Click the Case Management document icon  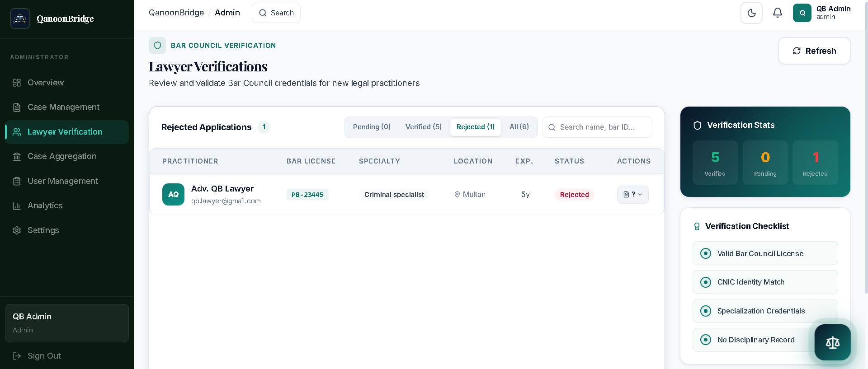[x=17, y=107]
